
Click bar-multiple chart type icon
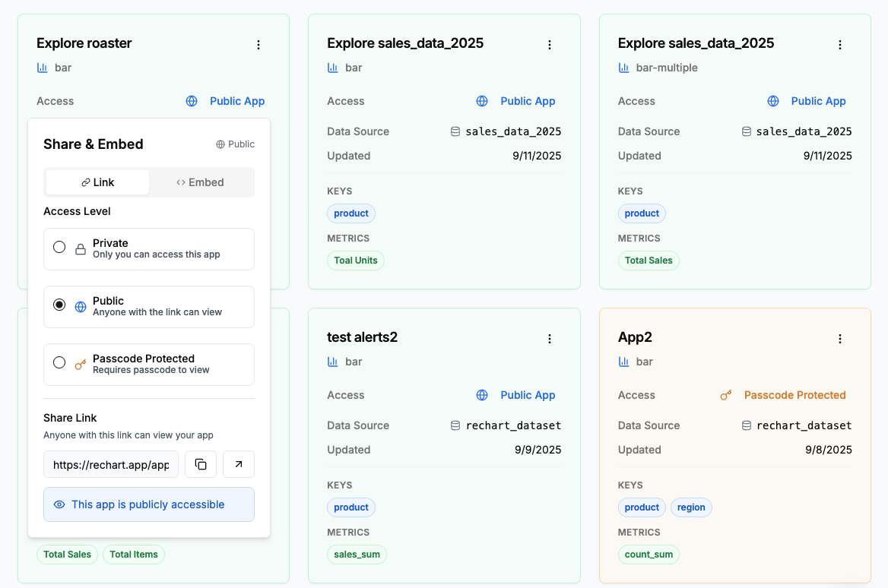[624, 68]
